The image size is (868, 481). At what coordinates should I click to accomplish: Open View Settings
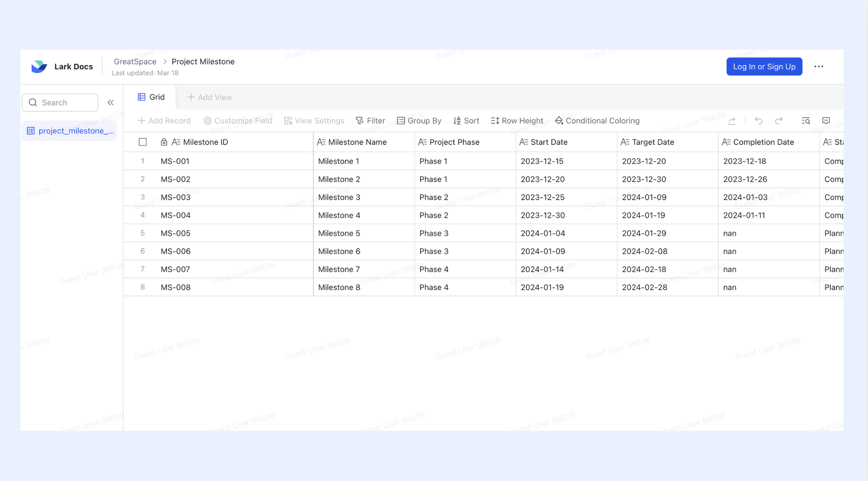coord(314,121)
